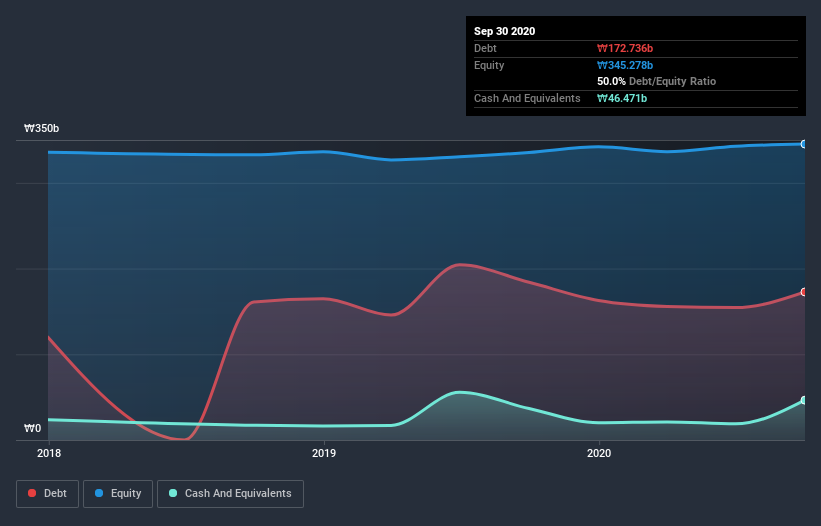Click Cash And Equivalents label in tooltip
The height and width of the screenshot is (526, 821).
[527, 98]
